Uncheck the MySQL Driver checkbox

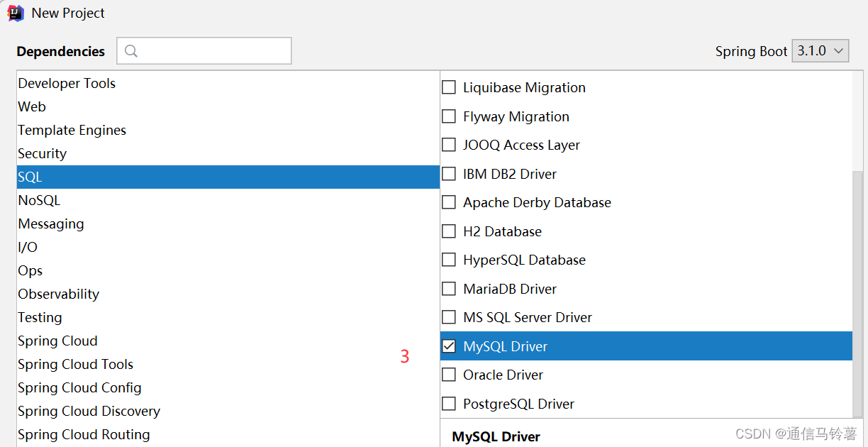449,346
